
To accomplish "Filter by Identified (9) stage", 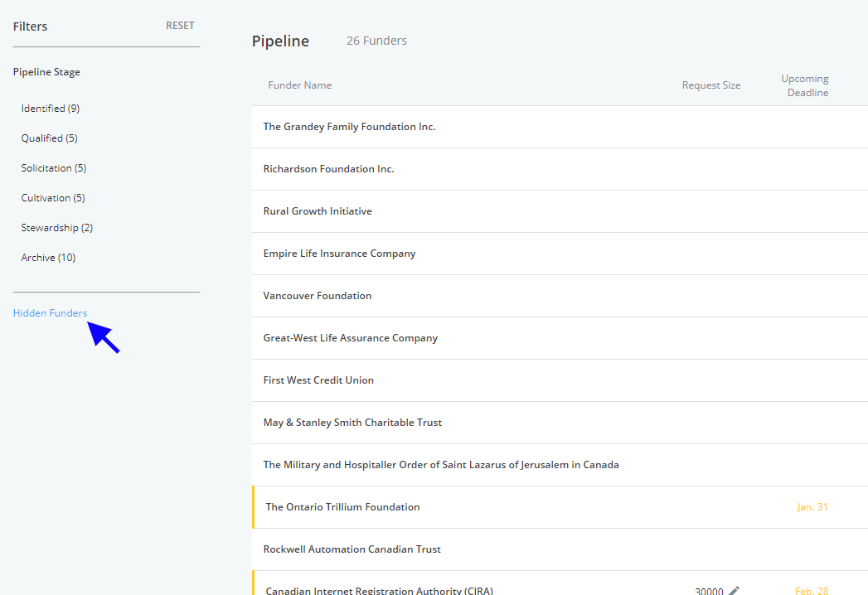I will [x=51, y=109].
